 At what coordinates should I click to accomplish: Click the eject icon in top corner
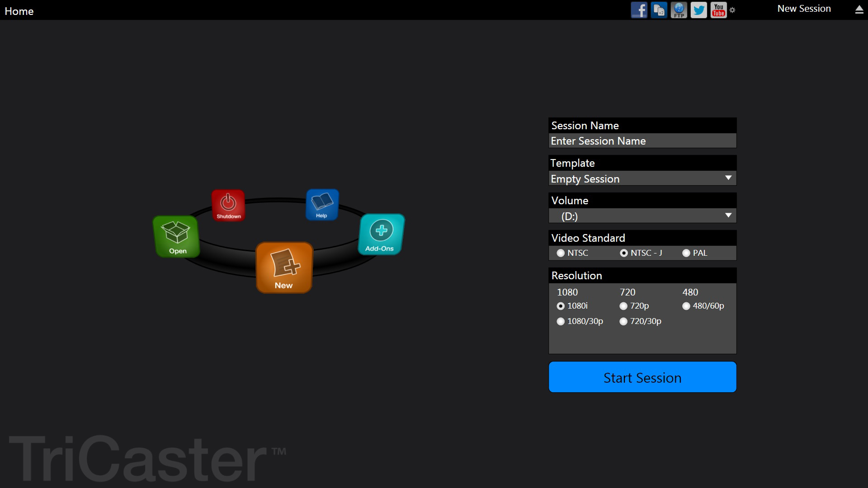pyautogui.click(x=859, y=9)
